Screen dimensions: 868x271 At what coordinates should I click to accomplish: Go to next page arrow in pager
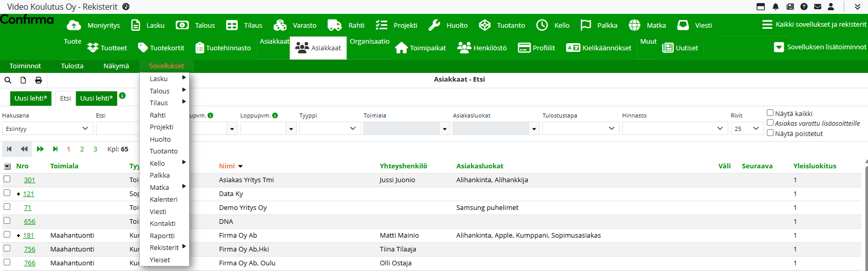tap(40, 149)
